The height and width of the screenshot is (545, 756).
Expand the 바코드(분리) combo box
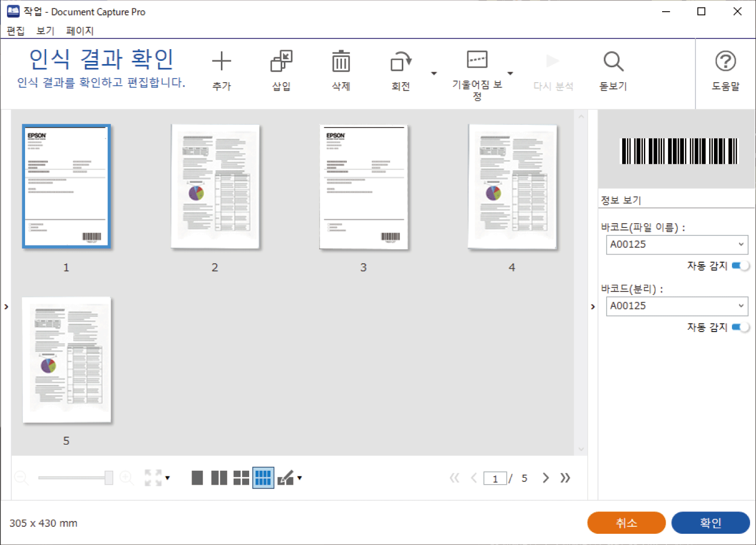click(x=741, y=306)
